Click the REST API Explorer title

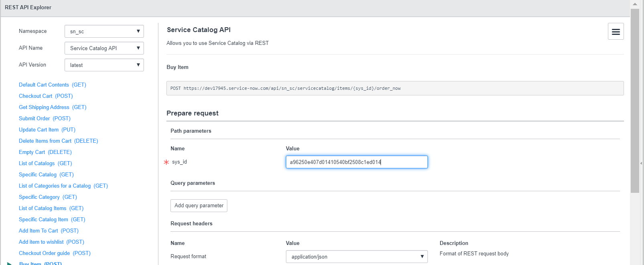[x=28, y=7]
